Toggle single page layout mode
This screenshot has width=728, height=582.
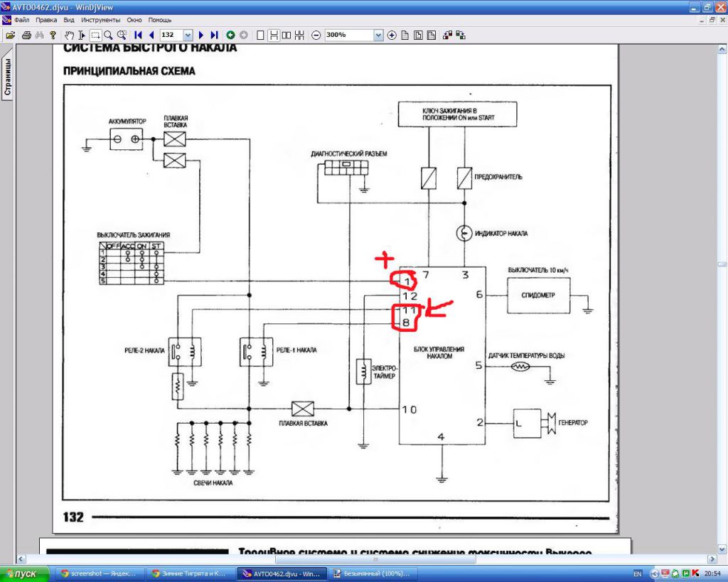[260, 35]
